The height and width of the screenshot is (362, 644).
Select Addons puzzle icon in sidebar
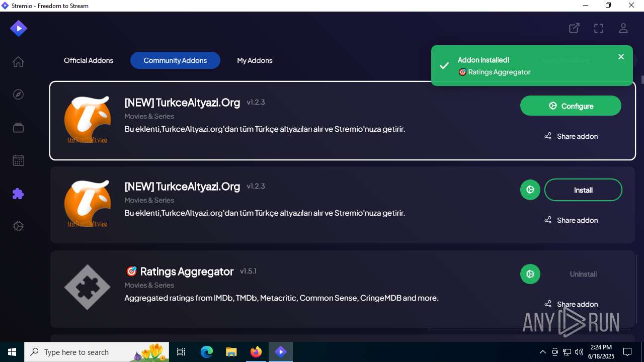[18, 194]
